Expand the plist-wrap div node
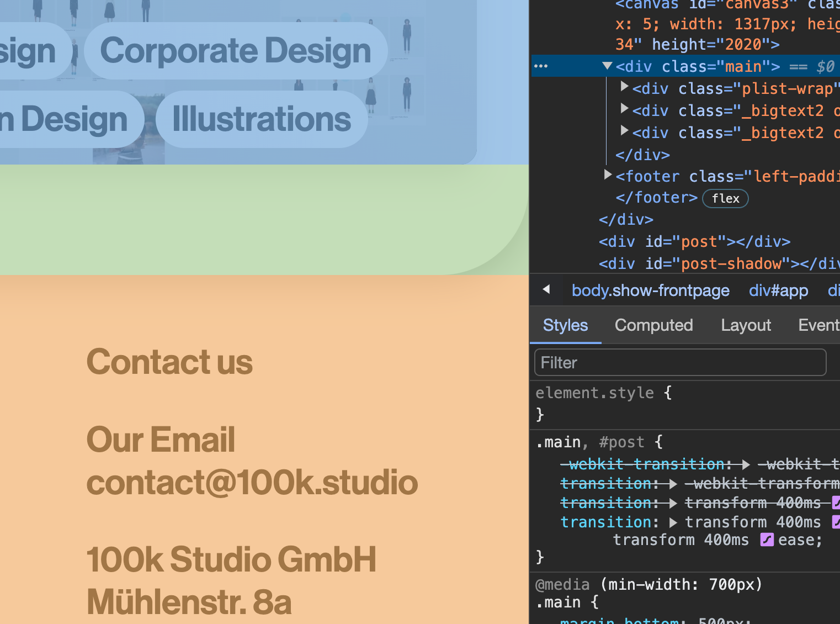The width and height of the screenshot is (840, 624). click(x=624, y=87)
